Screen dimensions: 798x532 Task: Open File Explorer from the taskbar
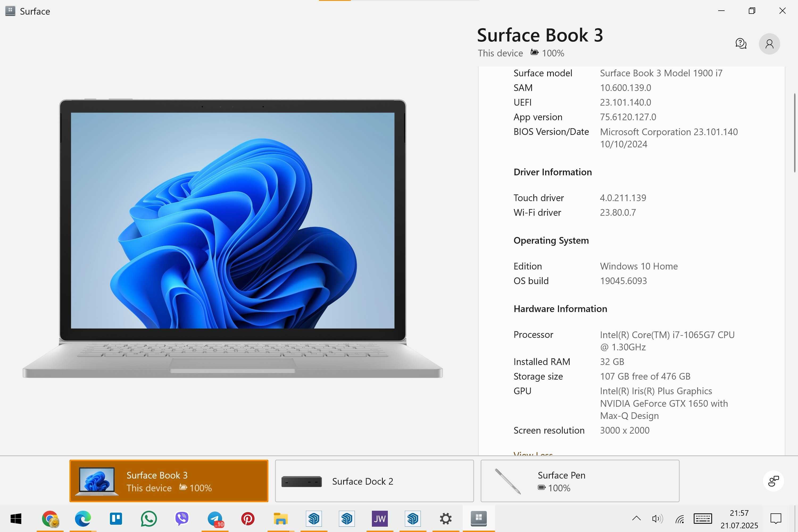281,518
